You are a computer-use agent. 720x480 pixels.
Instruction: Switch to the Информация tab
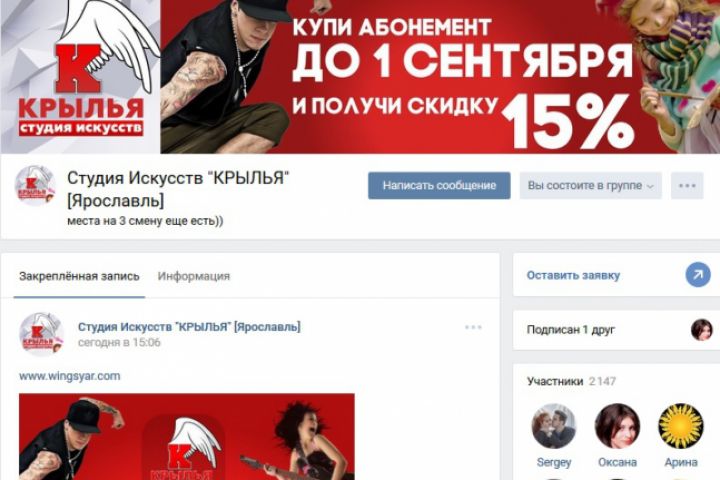point(194,276)
